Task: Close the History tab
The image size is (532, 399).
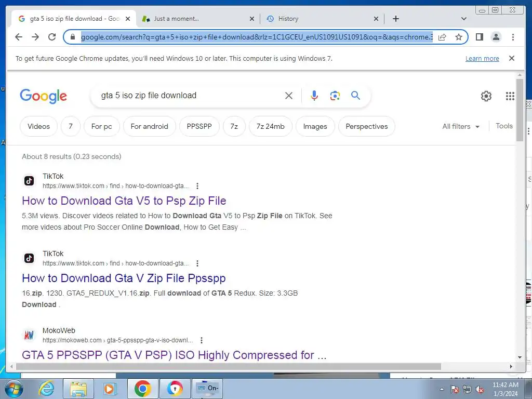Action: coord(376,19)
